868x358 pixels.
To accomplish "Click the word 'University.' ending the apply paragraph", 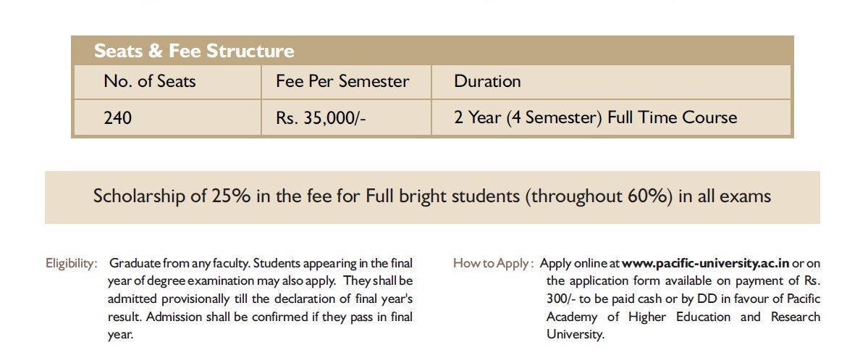I will [x=576, y=335].
